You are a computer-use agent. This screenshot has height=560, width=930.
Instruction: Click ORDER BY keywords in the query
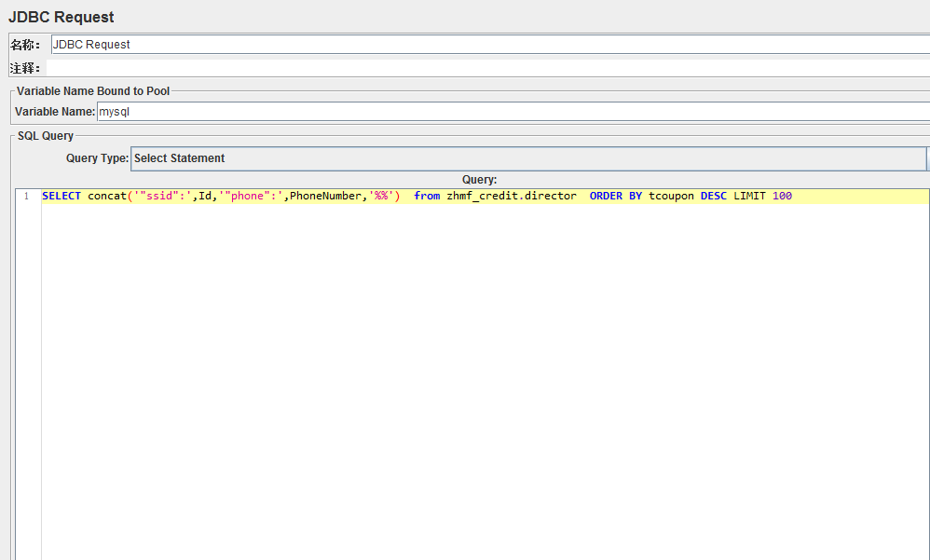616,196
